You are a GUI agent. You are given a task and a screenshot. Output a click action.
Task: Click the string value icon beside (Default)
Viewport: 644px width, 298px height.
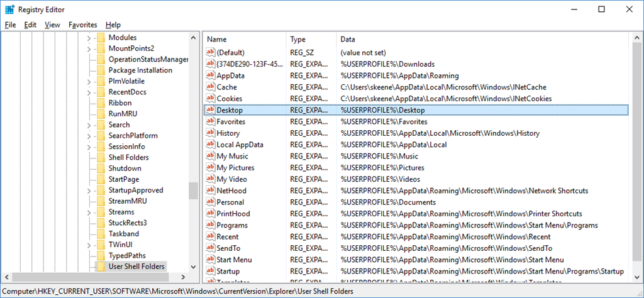point(210,53)
